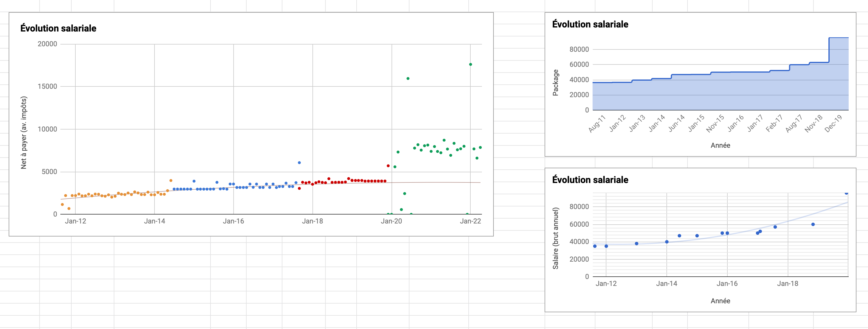Screen dimensions: 868x329
Task: Click the Feb-17 axis label
Action: (x=774, y=123)
